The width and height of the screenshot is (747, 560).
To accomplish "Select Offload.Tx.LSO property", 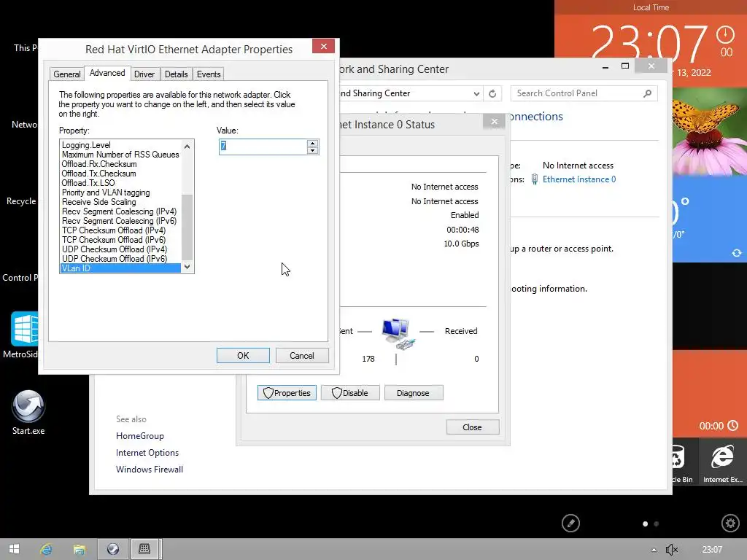I will 120,183.
